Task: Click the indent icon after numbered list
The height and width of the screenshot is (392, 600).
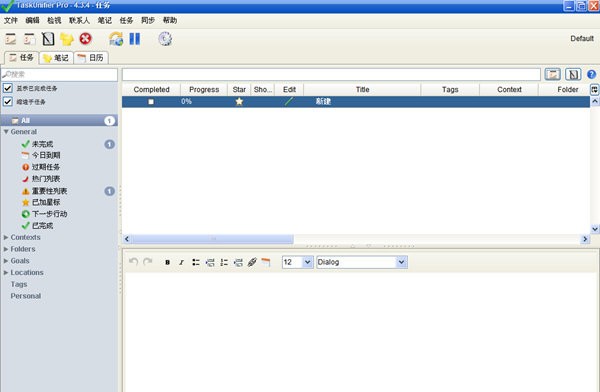Action: pyautogui.click(x=238, y=262)
